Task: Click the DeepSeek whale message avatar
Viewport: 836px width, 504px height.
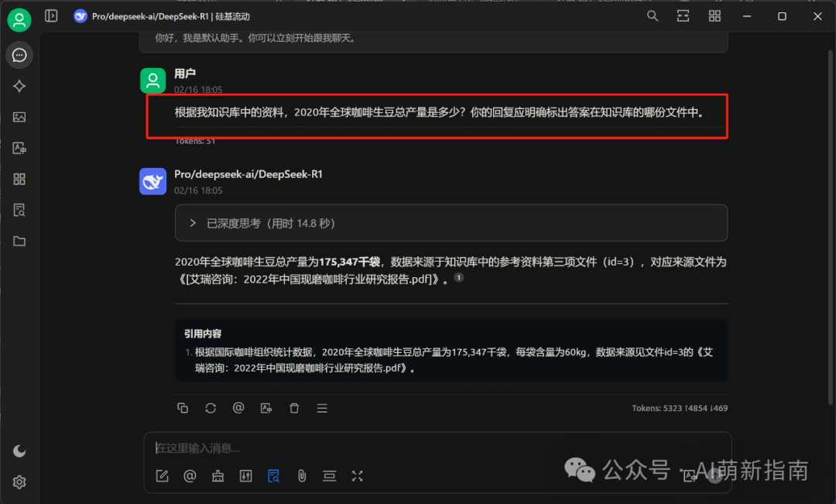Action: click(x=153, y=181)
